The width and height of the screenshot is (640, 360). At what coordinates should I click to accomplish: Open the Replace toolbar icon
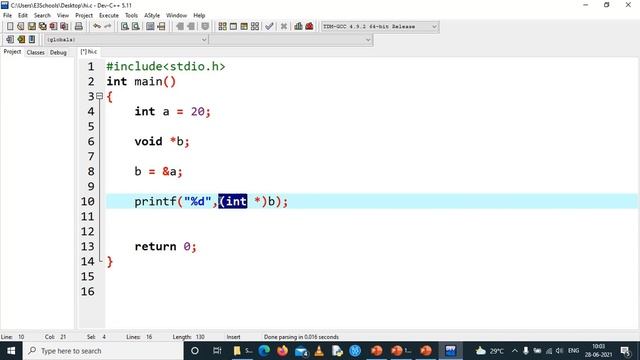[136, 27]
